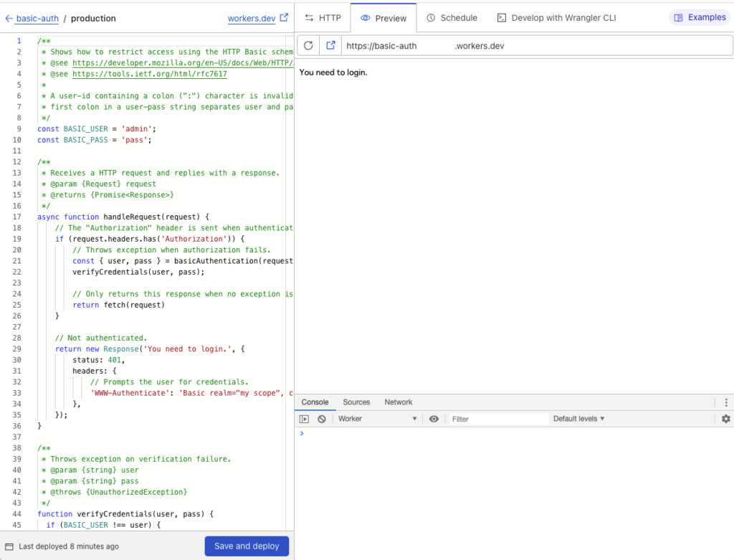Reload the preview pane
734x560 pixels.
308,45
